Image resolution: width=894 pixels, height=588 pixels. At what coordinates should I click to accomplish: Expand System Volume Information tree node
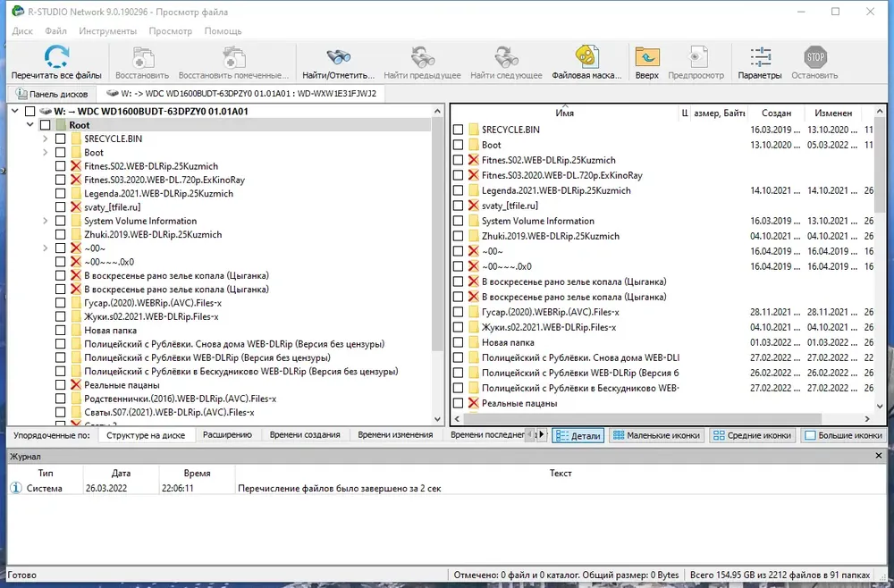click(x=45, y=221)
